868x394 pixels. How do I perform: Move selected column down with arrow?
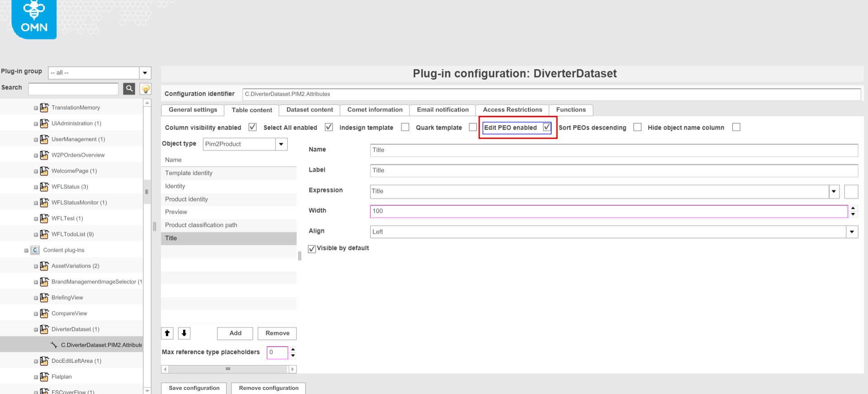pos(184,333)
